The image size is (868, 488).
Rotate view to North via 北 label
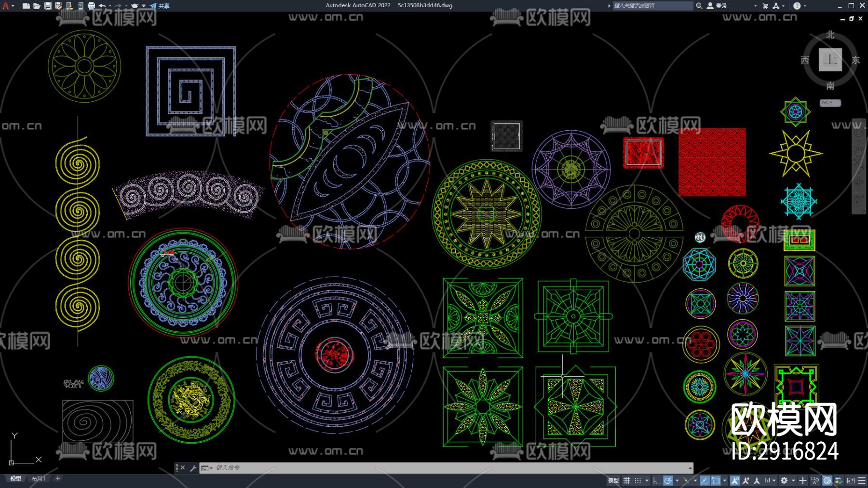(x=830, y=35)
